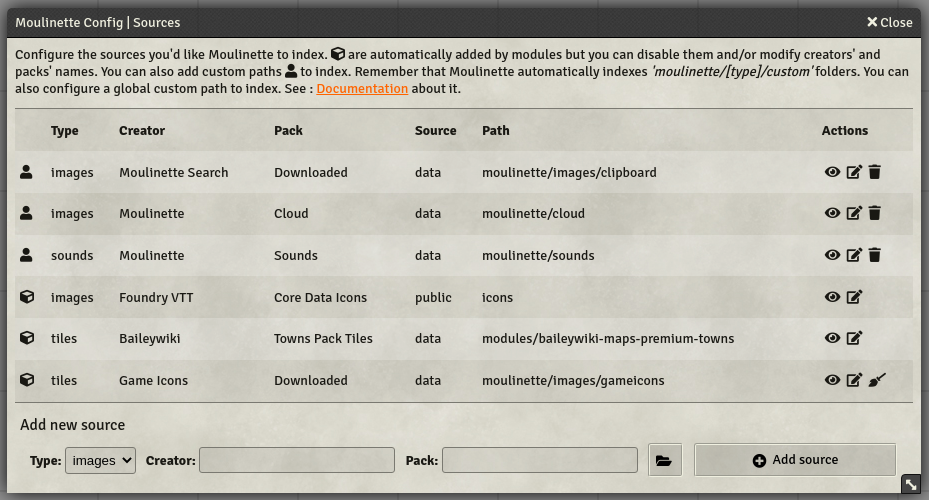Click the Pack column header
Image resolution: width=929 pixels, height=500 pixels.
289,130
